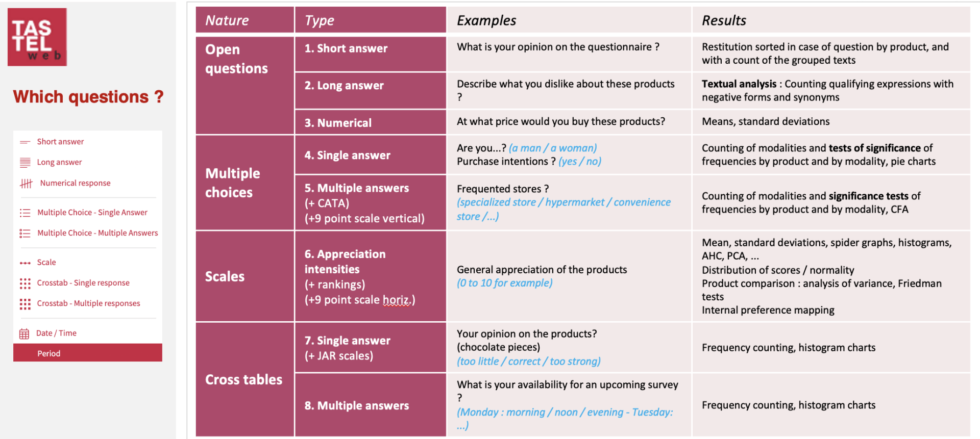The image size is (980, 439).
Task: Click Multiple Choice Single Answer list icon
Action: click(x=25, y=213)
